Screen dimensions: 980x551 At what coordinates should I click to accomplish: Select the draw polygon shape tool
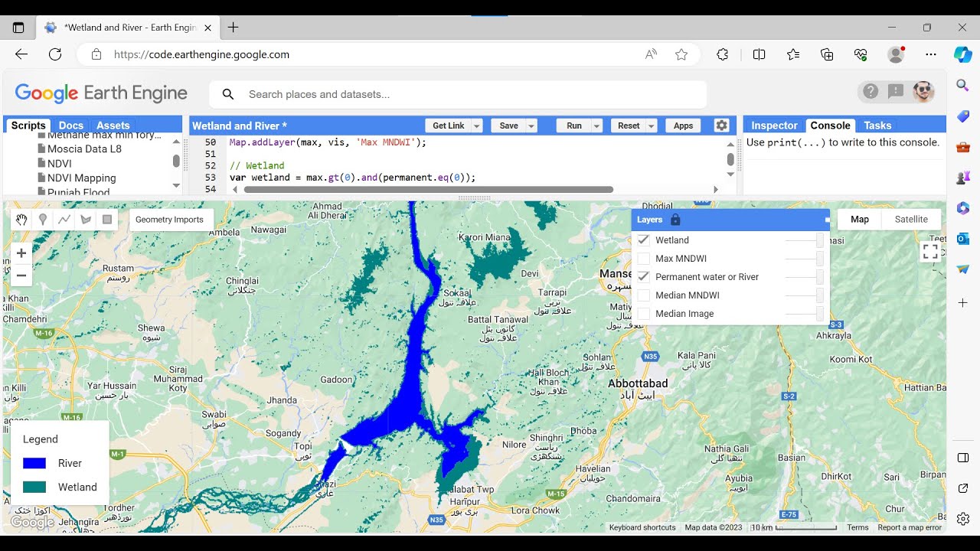click(86, 220)
